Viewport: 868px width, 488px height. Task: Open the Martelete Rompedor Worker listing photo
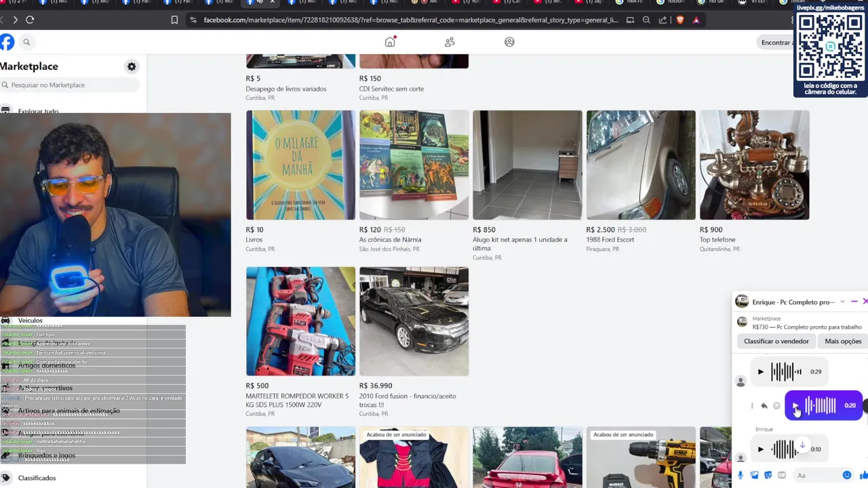coord(300,321)
